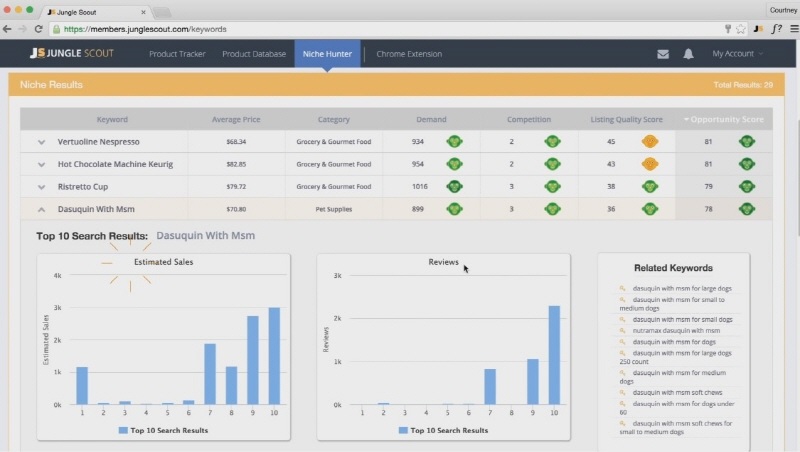Click the tallest Estimated Sales bar for result 10
Image resolution: width=800 pixels, height=452 pixels.
[274, 356]
